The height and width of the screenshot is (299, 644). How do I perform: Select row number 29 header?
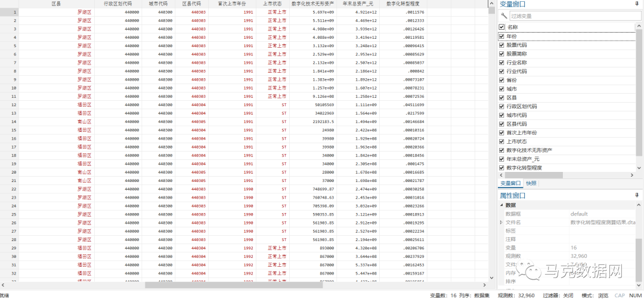pyautogui.click(x=10, y=248)
